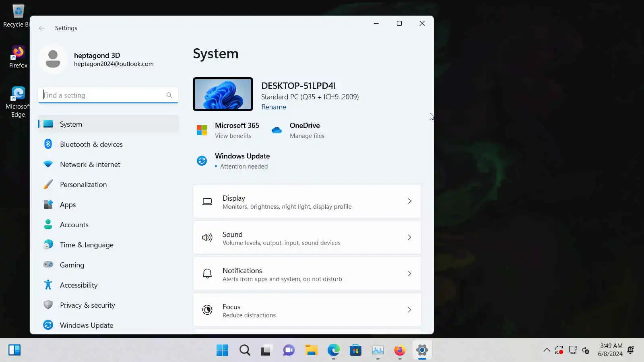This screenshot has width=644, height=362.
Task: Open the Microsoft 365 benefits tile
Action: coord(228,130)
